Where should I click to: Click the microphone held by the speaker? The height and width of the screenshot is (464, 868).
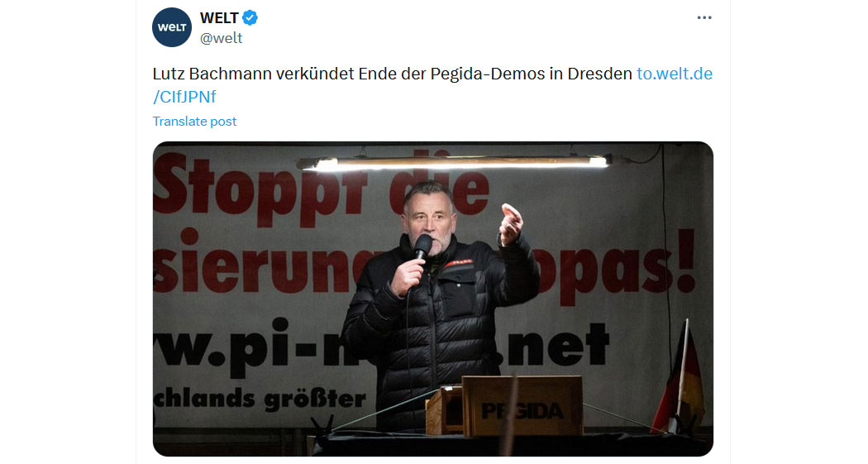[423, 246]
